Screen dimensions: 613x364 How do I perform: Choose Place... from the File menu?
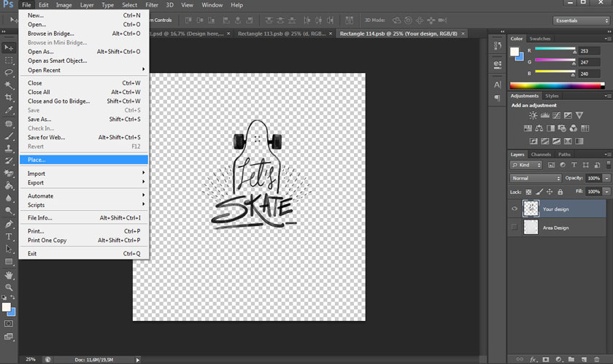point(36,159)
